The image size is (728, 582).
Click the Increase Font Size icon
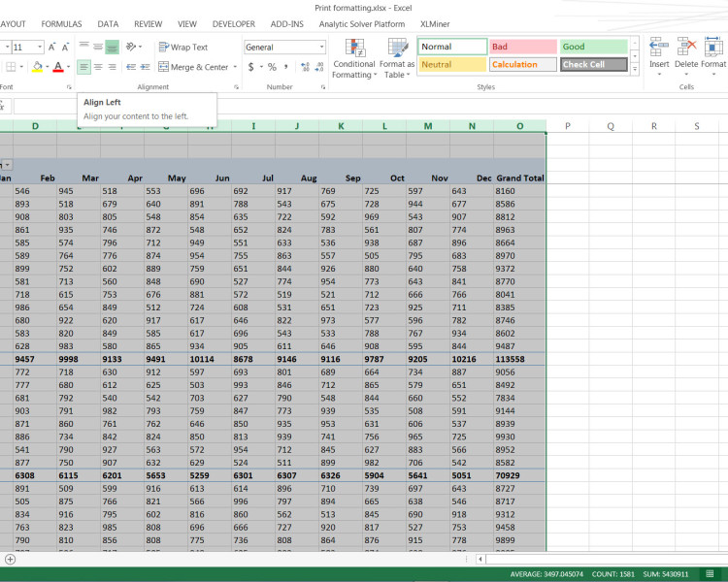pyautogui.click(x=53, y=47)
